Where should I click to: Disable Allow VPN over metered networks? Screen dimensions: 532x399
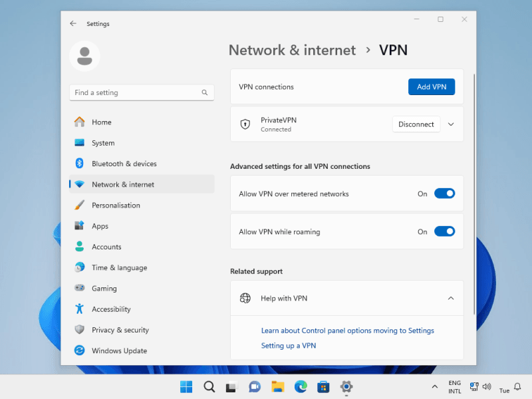click(444, 194)
